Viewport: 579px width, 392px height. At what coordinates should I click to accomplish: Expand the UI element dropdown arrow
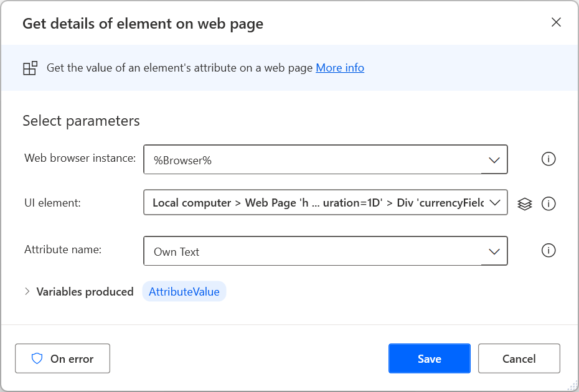[x=496, y=203]
